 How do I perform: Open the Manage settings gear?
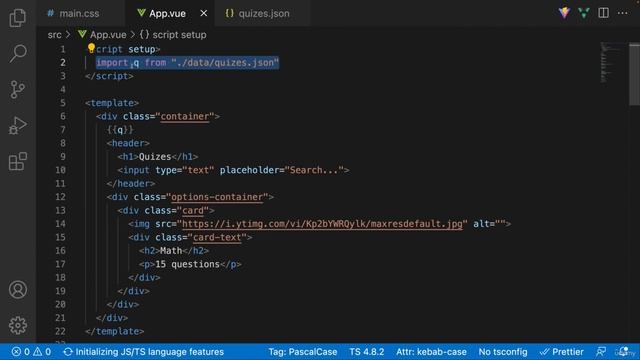pyautogui.click(x=18, y=325)
